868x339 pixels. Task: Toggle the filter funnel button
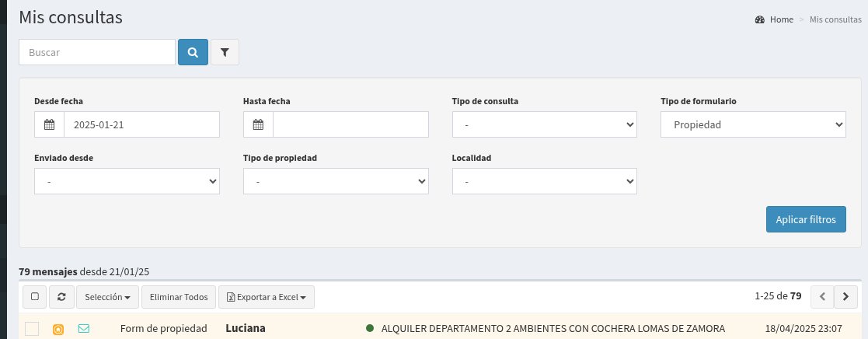pos(225,52)
